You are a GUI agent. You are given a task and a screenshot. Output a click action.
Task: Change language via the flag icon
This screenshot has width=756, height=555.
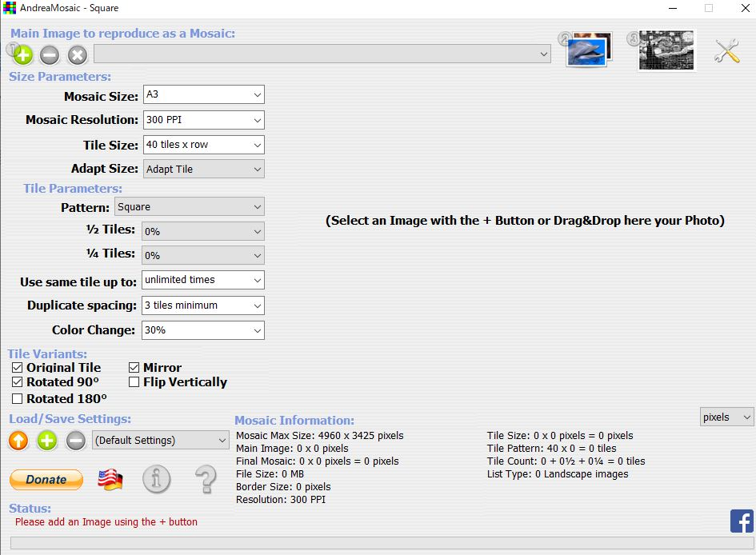(x=110, y=479)
